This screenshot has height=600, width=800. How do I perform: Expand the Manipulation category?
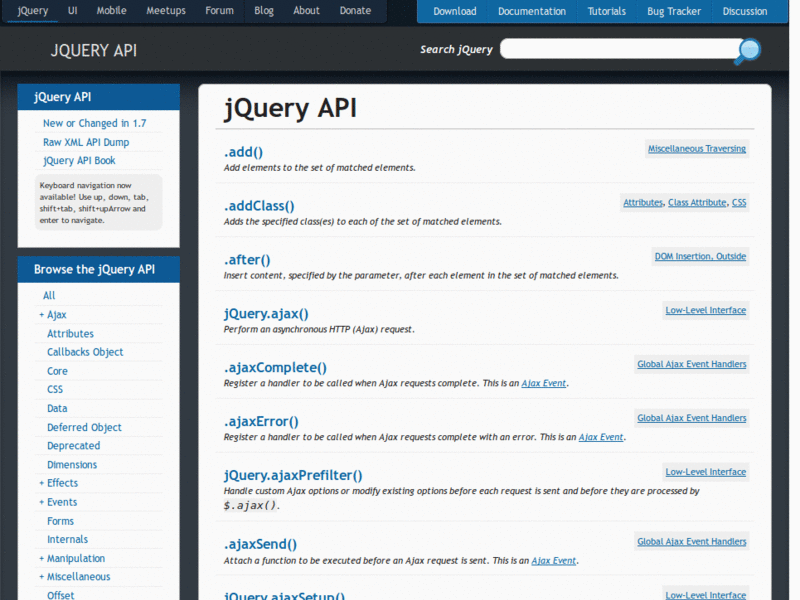pos(41,559)
